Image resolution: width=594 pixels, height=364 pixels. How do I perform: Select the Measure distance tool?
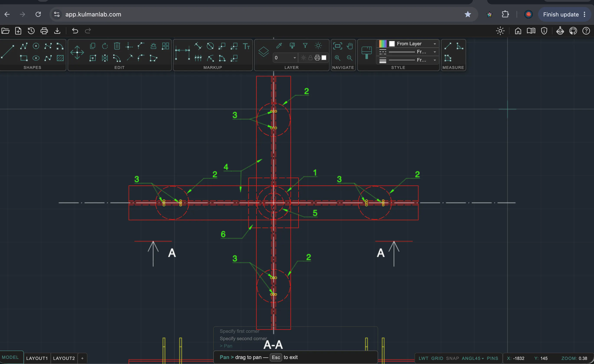pos(448,46)
